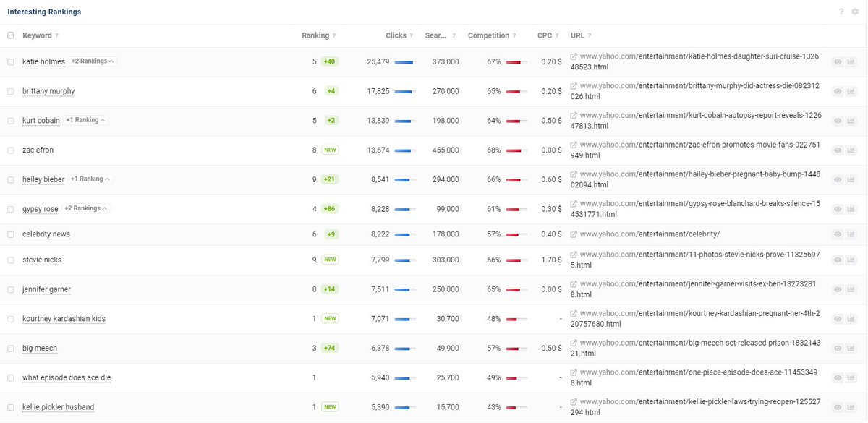Click the eye icon in celebrity news row
The height and width of the screenshot is (423, 868).
[x=838, y=234]
